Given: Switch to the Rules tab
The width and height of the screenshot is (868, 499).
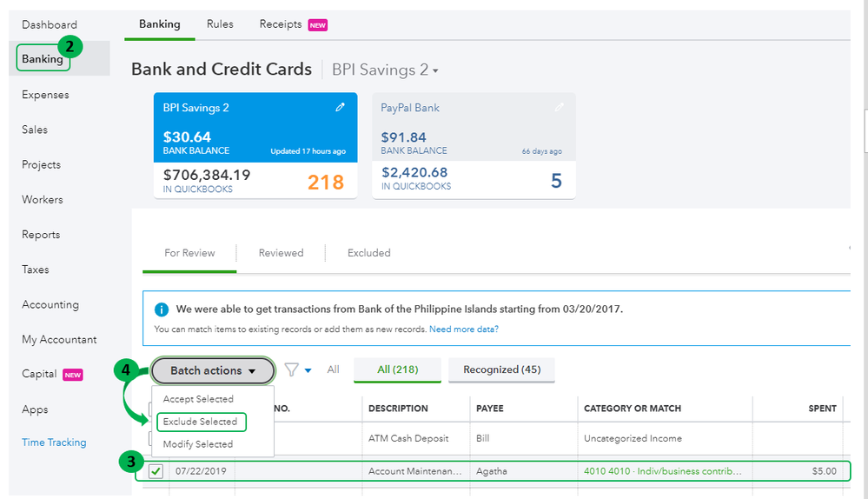Looking at the screenshot, I should tap(220, 24).
